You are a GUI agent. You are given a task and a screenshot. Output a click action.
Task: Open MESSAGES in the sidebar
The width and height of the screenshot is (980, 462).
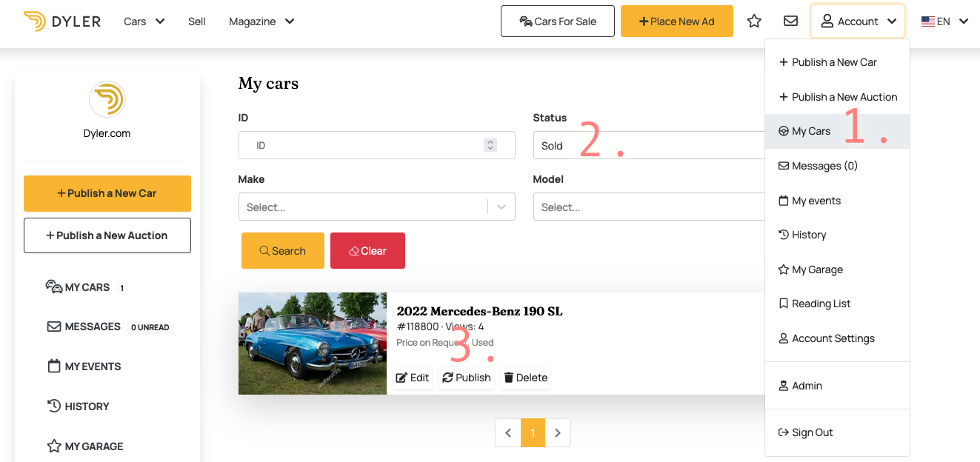[x=109, y=327]
